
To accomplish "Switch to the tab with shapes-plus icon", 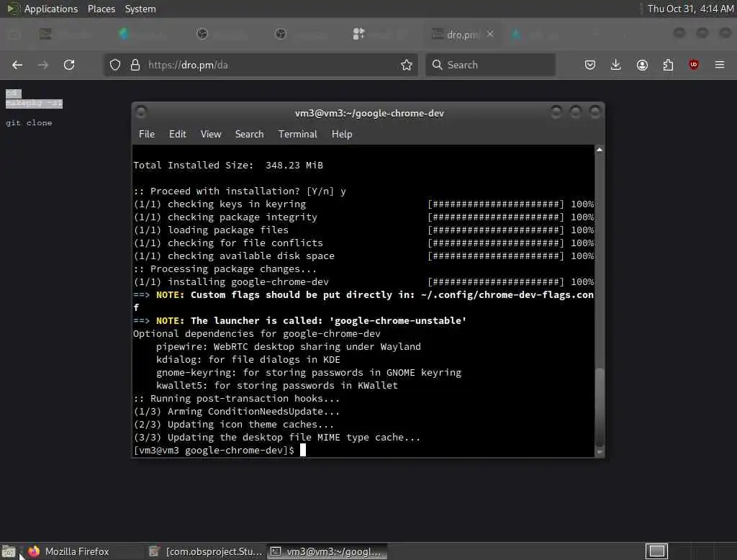I will pos(358,34).
